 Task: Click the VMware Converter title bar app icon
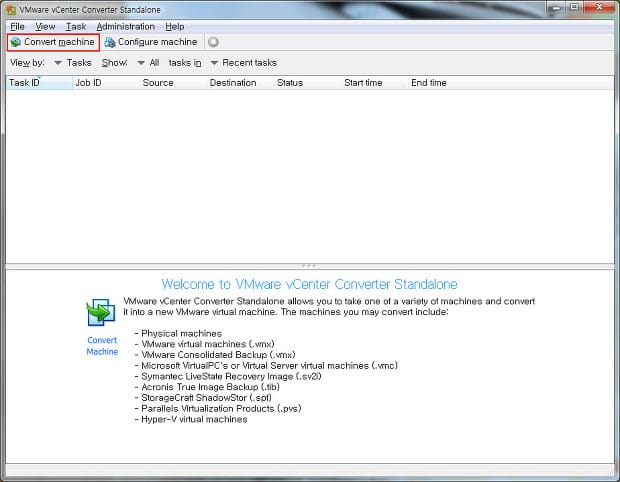(x=11, y=9)
